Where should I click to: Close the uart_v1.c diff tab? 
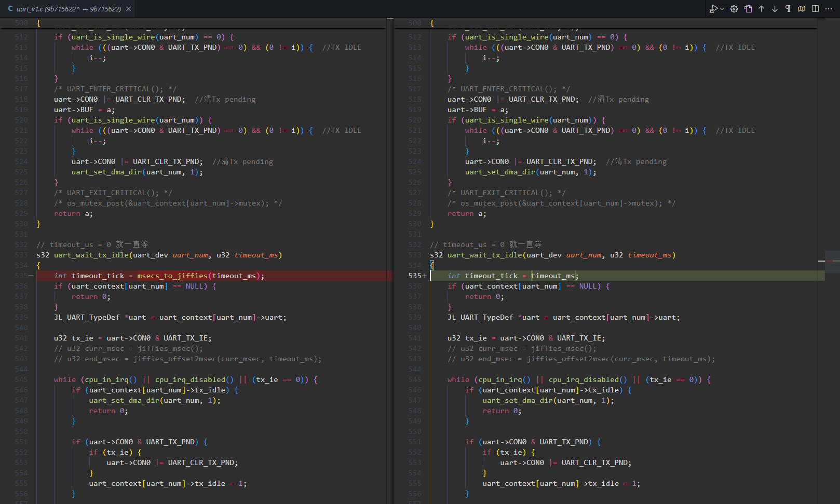129,9
